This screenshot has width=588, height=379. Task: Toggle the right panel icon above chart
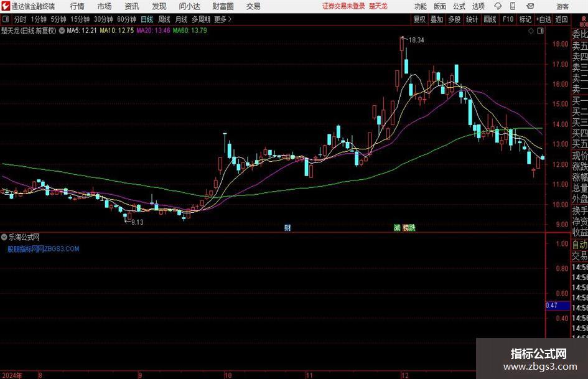coord(540,31)
